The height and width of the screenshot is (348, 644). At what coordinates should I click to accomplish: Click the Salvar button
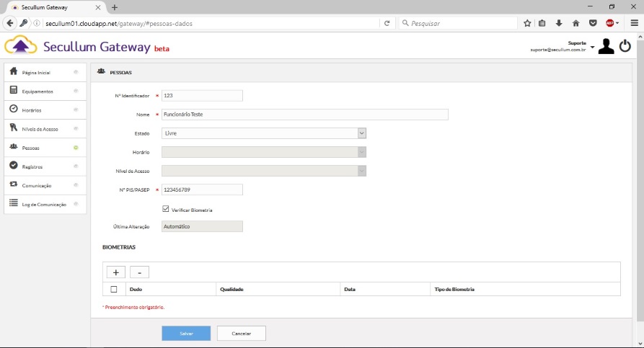point(186,333)
